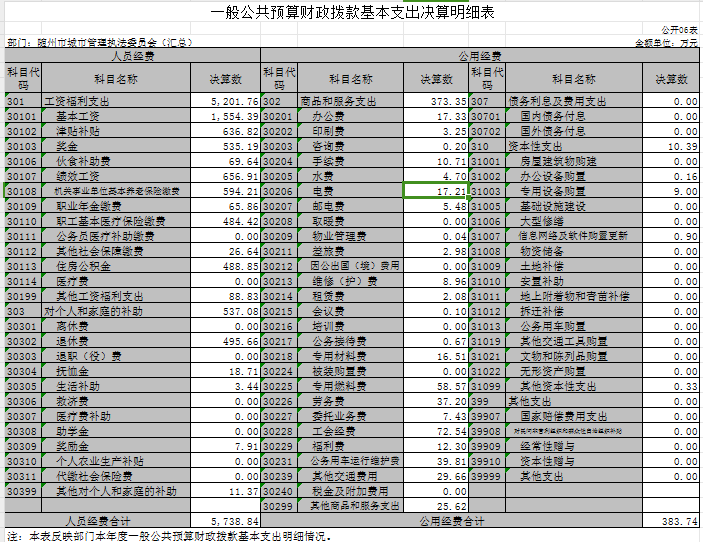Viewport: 703px width, 542px height.
Task: Click the 税金及附加费用 cell
Action: pos(351,491)
